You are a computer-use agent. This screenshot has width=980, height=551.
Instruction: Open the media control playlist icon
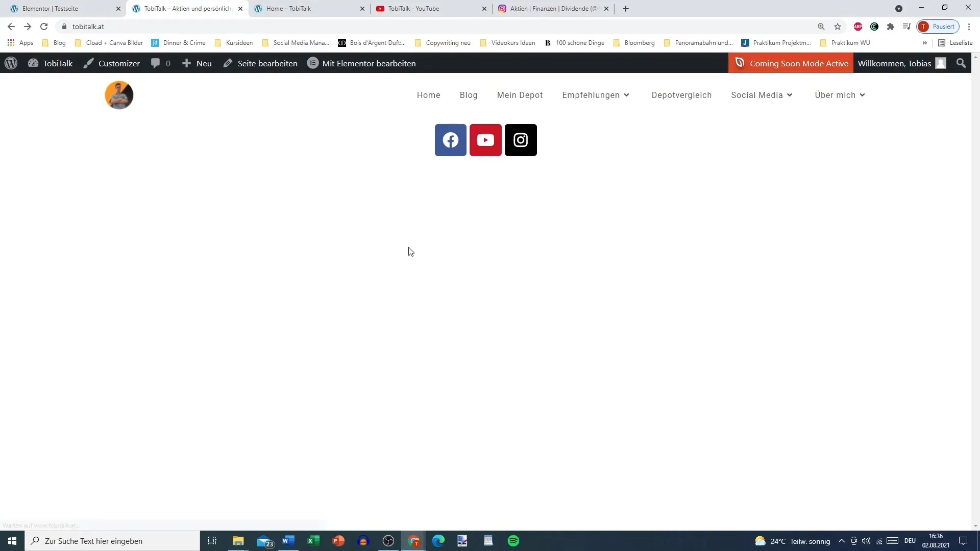(x=906, y=27)
